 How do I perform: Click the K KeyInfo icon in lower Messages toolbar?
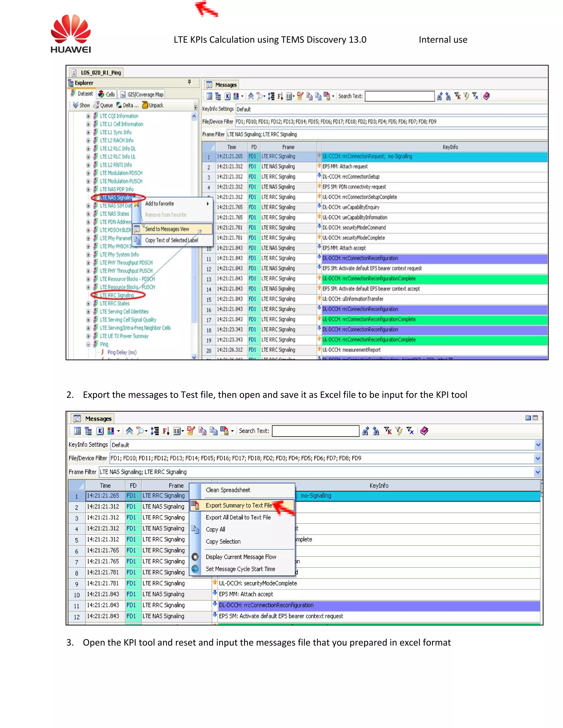[100, 431]
